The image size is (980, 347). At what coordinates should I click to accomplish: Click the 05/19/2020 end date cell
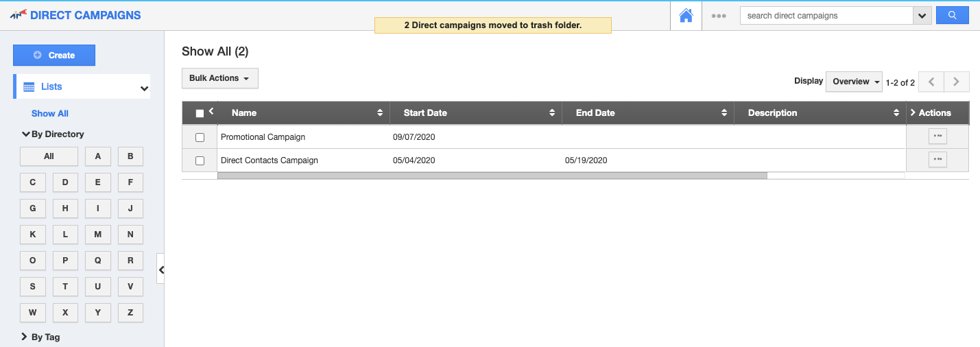[x=586, y=160]
